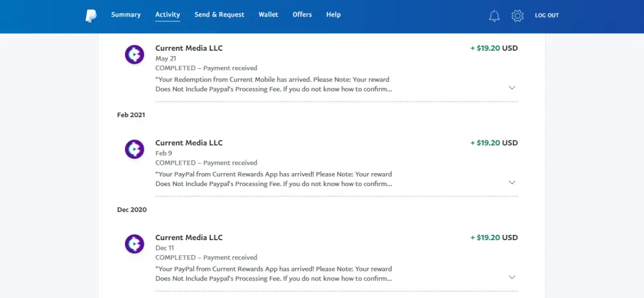Image resolution: width=644 pixels, height=298 pixels.
Task: Click the +$19.20 USD amount for Dec 11
Action: [494, 238]
